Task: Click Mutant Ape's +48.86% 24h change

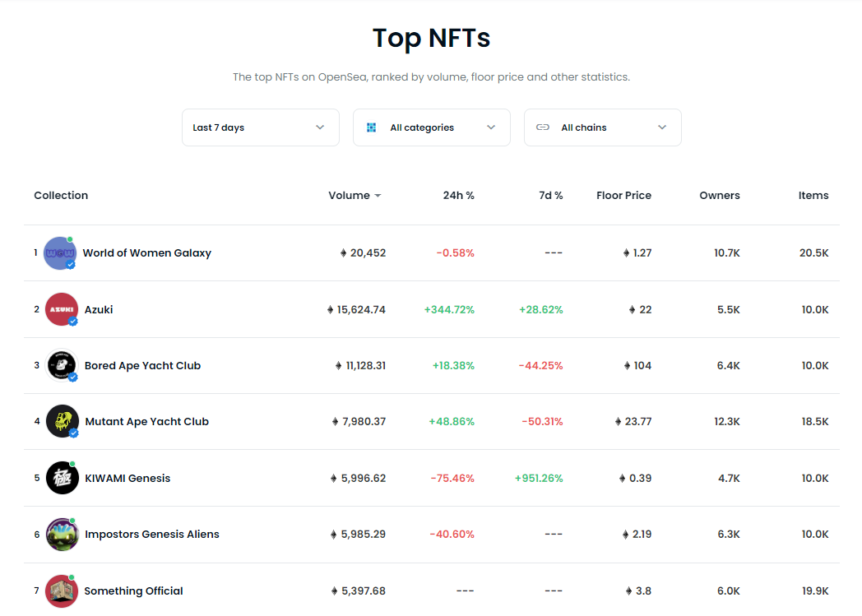Action: pos(452,422)
